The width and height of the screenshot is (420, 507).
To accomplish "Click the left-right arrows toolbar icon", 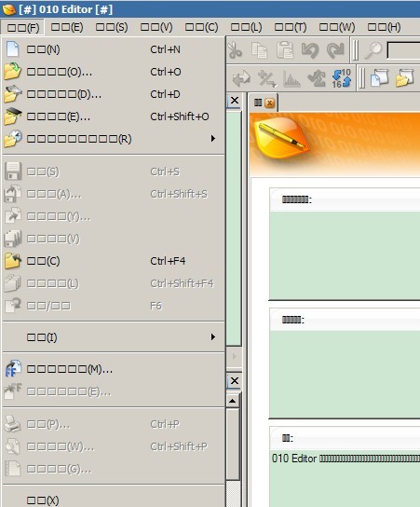I will (241, 78).
